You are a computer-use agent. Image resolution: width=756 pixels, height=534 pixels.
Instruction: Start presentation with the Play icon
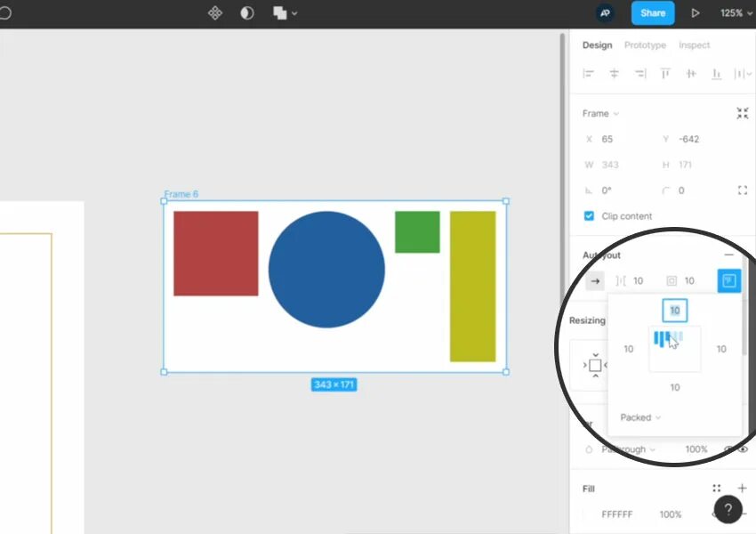pos(695,13)
